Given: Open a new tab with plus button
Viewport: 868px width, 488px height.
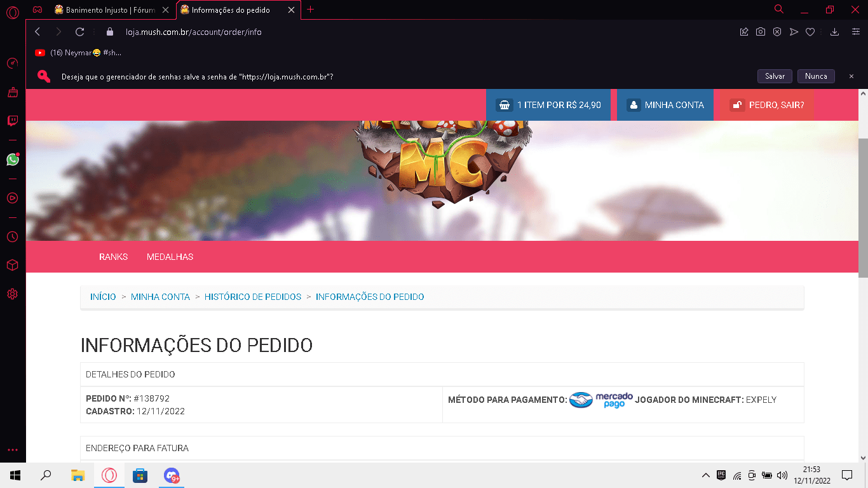Looking at the screenshot, I should 310,10.
